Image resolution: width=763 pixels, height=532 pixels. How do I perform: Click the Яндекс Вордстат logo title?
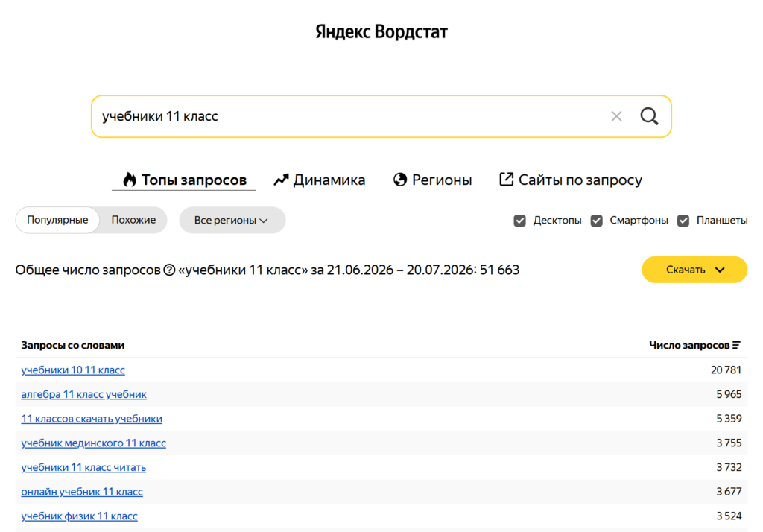[381, 31]
